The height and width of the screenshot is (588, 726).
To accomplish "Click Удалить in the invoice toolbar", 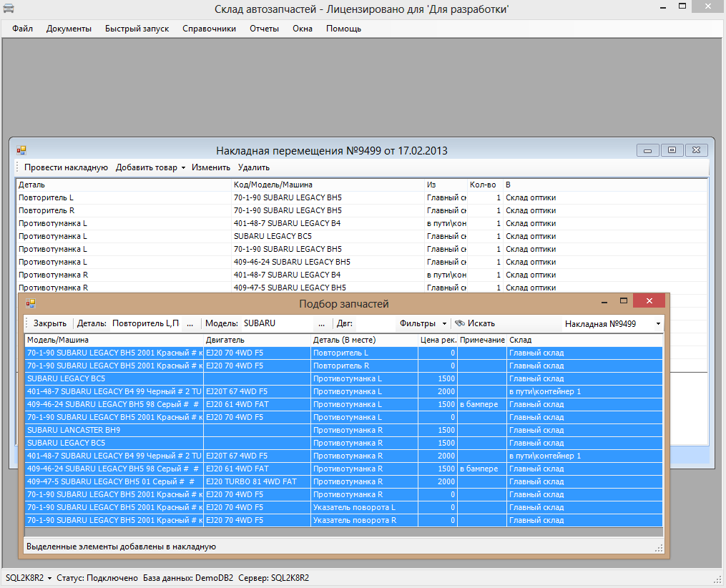I will [253, 167].
